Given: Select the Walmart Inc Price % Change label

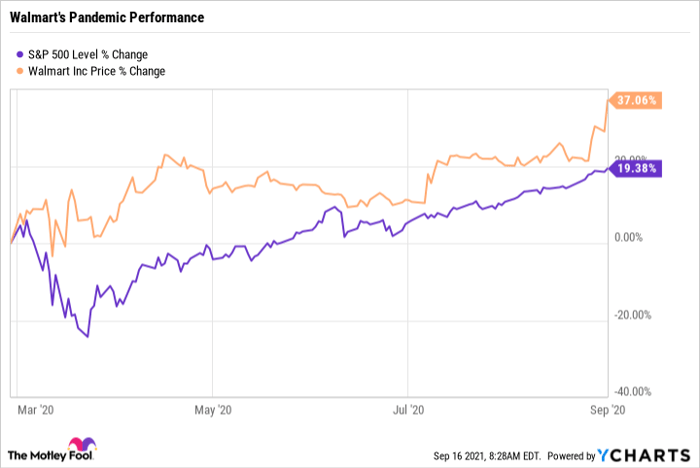Looking at the screenshot, I should [98, 71].
